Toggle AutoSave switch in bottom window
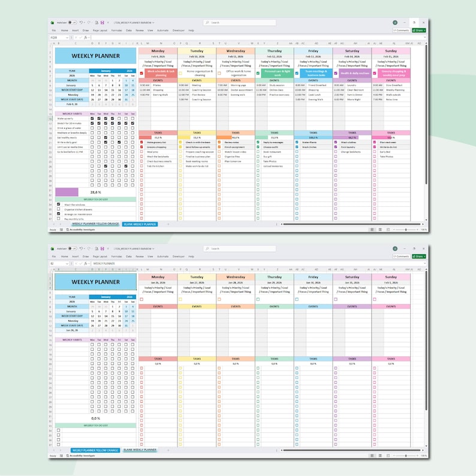This screenshot has width=476, height=476. pos(73,248)
